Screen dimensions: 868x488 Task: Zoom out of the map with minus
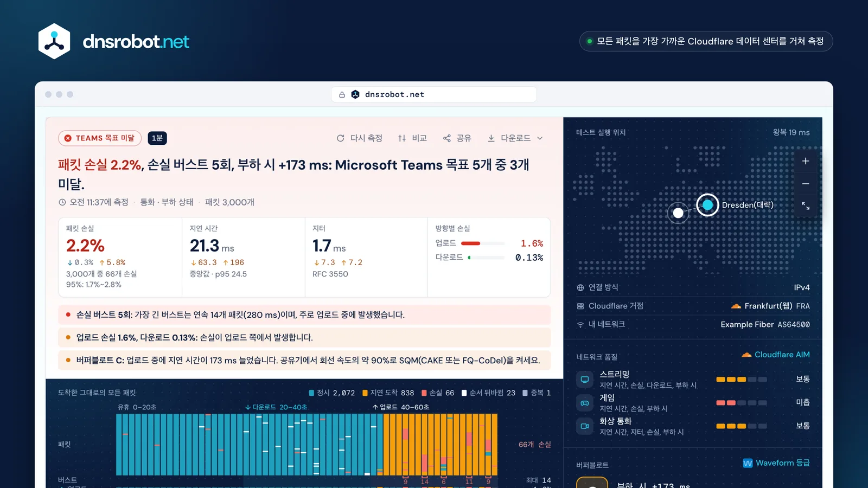click(806, 184)
